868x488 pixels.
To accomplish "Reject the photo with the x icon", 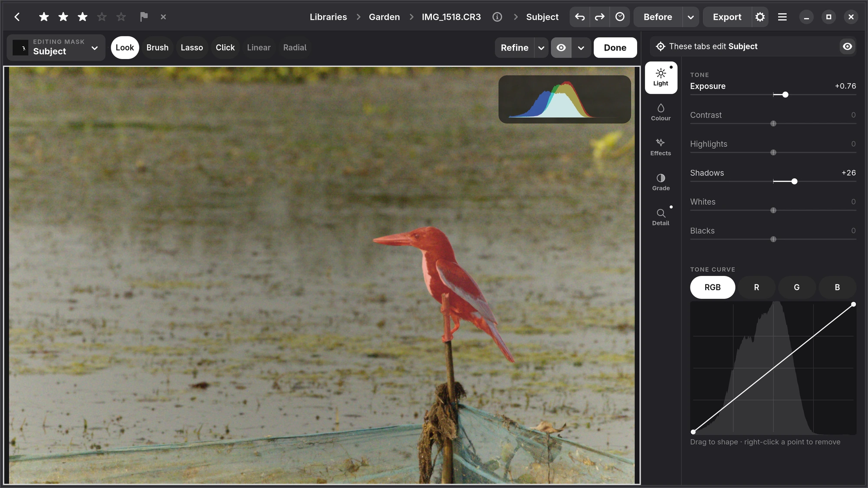I will pyautogui.click(x=163, y=17).
